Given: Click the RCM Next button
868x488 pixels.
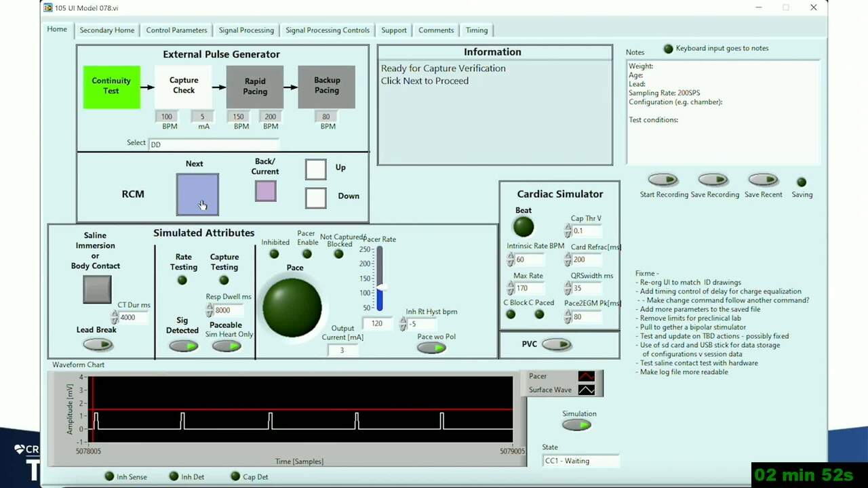Looking at the screenshot, I should 197,195.
